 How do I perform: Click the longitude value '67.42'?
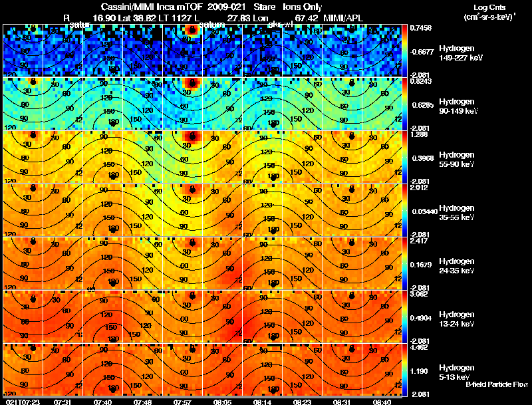[307, 18]
